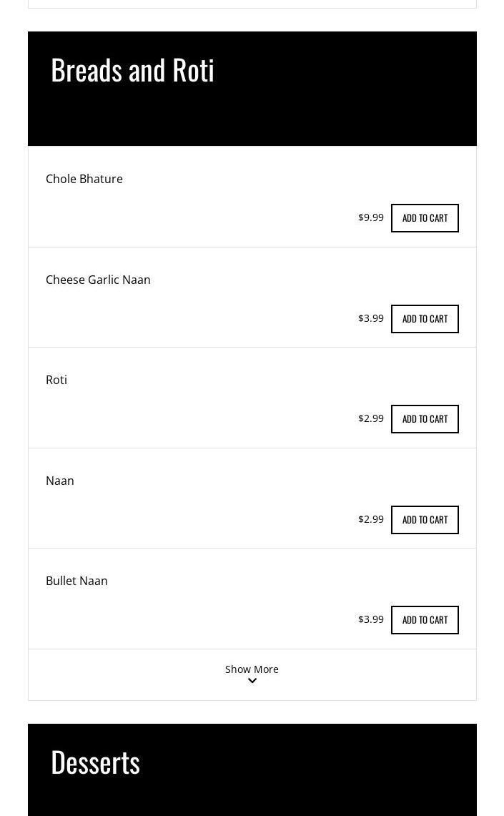
Task: Add plain Naan to cart
Action: pos(425,520)
